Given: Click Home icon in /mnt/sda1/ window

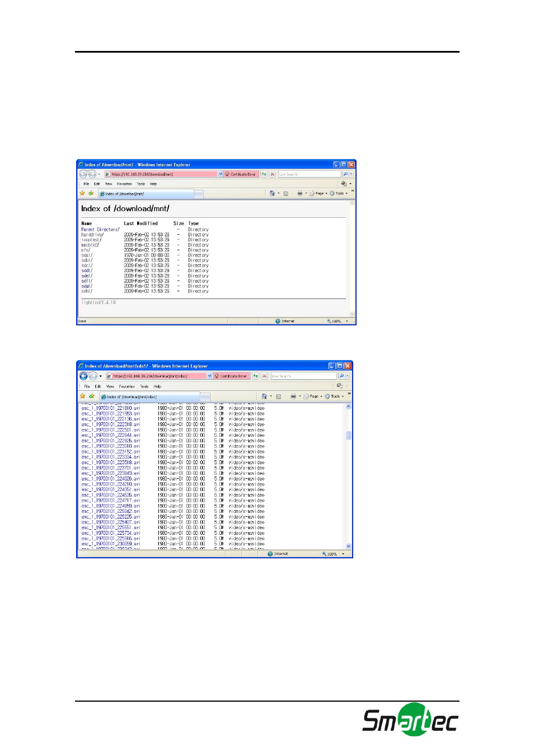Looking at the screenshot, I should point(264,396).
